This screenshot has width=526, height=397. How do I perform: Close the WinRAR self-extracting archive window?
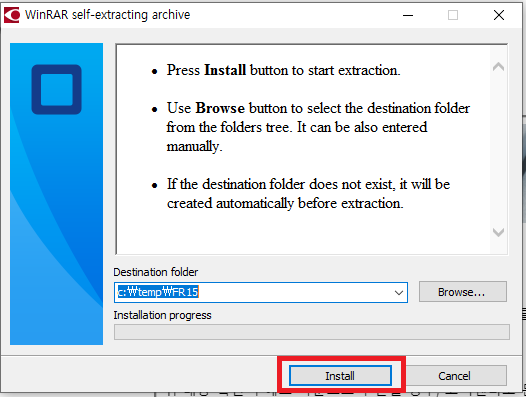point(499,15)
